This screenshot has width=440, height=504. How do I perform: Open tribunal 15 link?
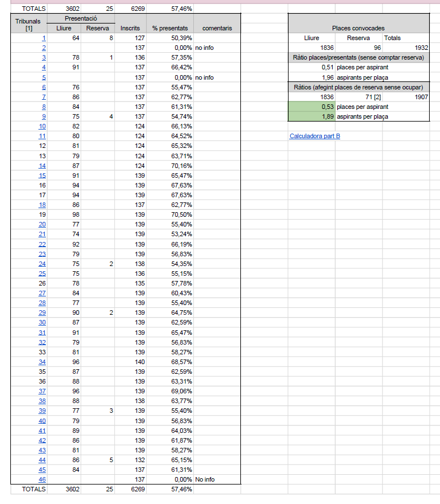(x=42, y=175)
